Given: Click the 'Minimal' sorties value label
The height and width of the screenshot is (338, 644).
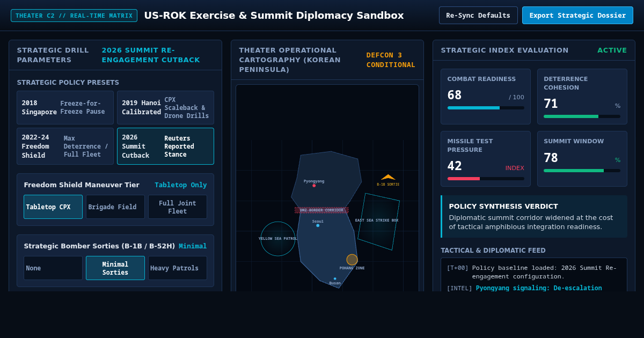Looking at the screenshot, I should 193,246.
